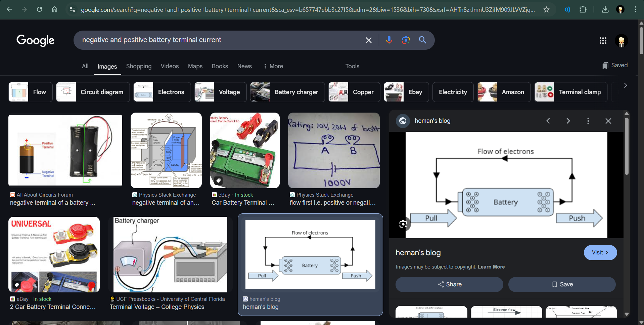Screen dimensions: 644x325
Task: Switch to the Shopping tab
Action: point(139,66)
